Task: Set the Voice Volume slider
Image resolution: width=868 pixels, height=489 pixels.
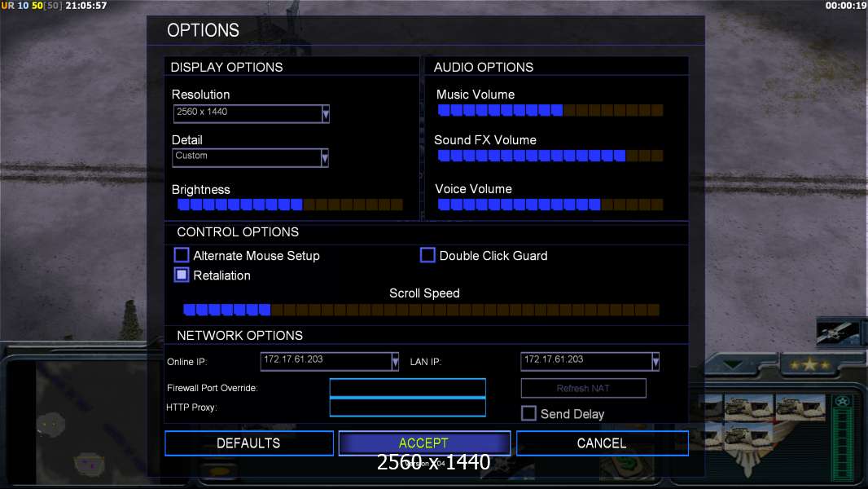Action: (550, 205)
